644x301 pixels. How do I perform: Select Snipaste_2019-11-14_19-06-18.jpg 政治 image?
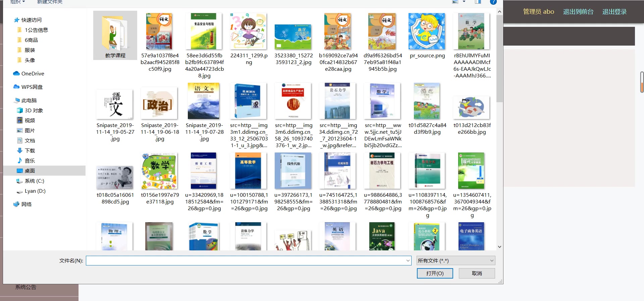[160, 114]
